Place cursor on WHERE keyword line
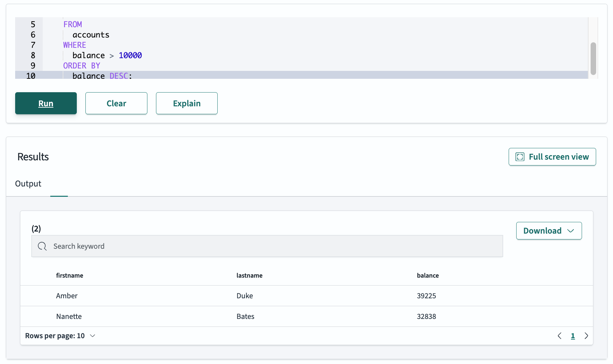 click(75, 45)
